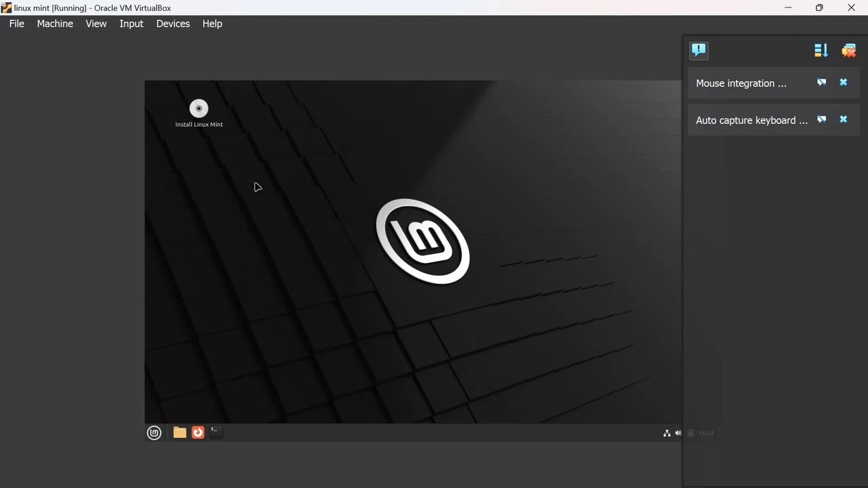Expand the Auto capture keyboard notification text
Screen dimensions: 868x488
click(x=752, y=121)
